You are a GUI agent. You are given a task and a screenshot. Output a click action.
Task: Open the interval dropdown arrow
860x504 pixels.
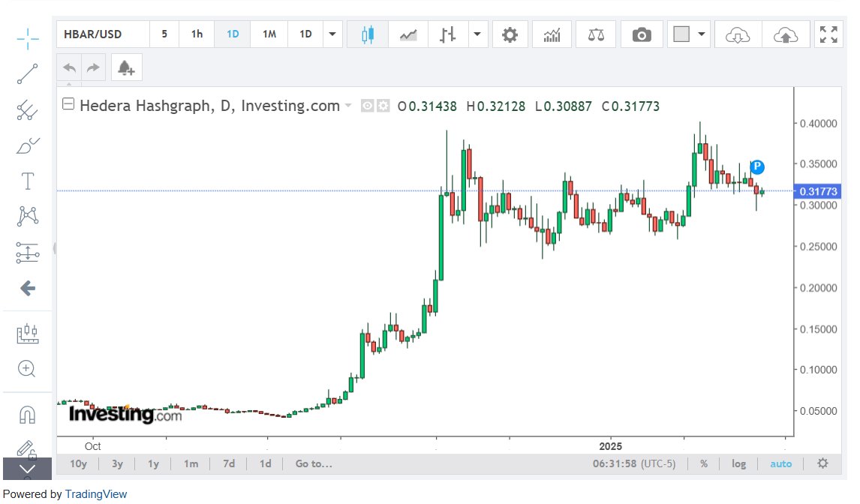click(332, 34)
